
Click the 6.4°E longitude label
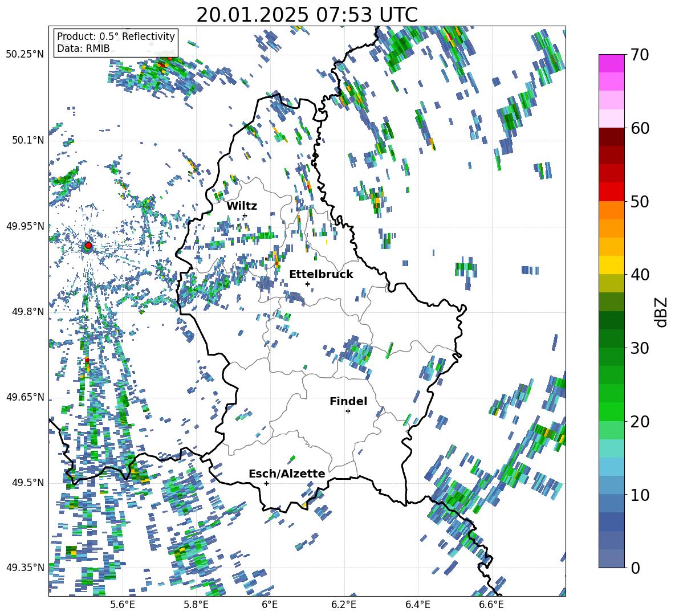[x=417, y=605]
